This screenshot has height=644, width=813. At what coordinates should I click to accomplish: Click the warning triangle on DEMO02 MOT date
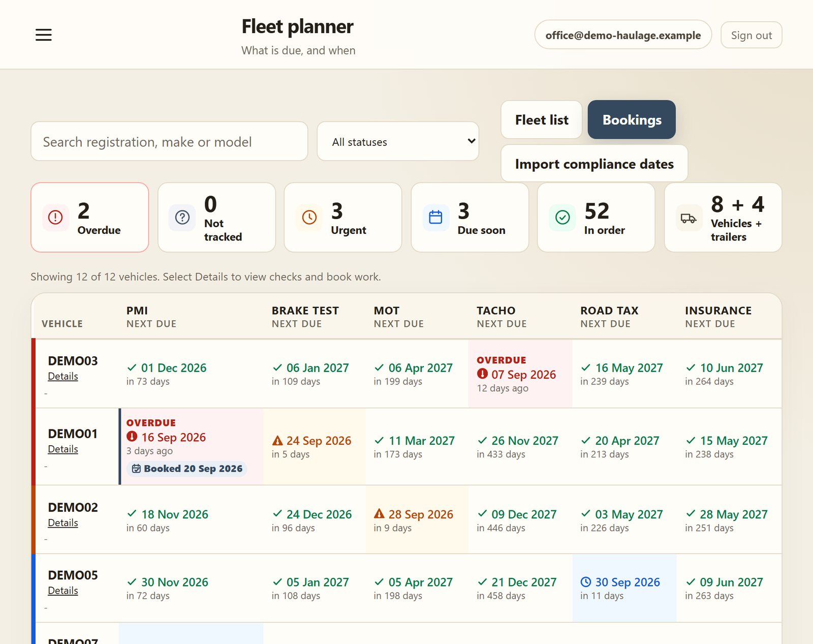click(x=379, y=514)
